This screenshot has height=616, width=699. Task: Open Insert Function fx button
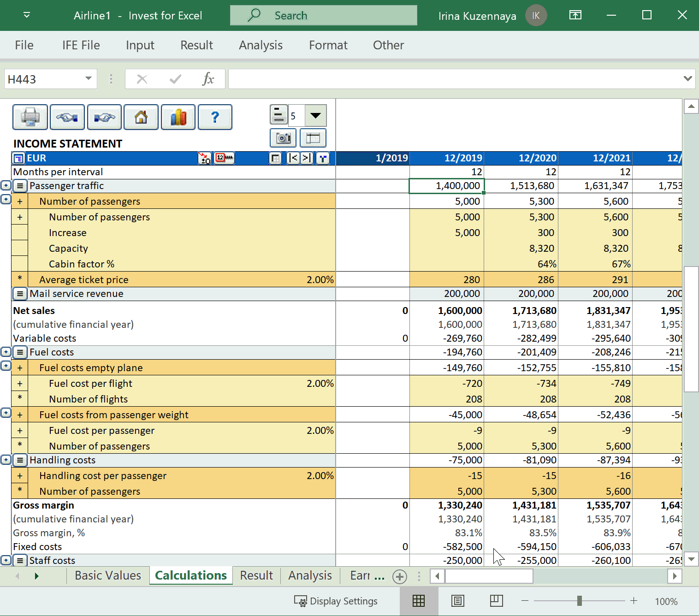[x=208, y=79]
